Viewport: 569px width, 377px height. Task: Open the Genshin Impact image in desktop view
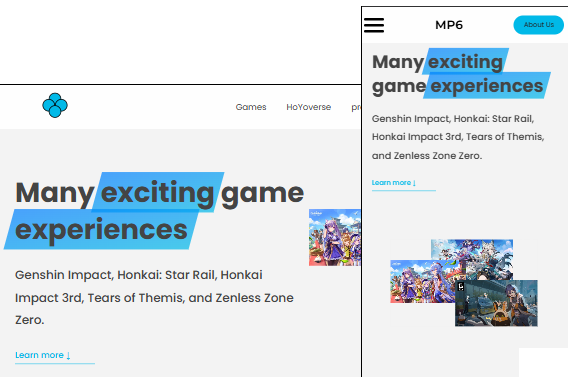click(335, 237)
